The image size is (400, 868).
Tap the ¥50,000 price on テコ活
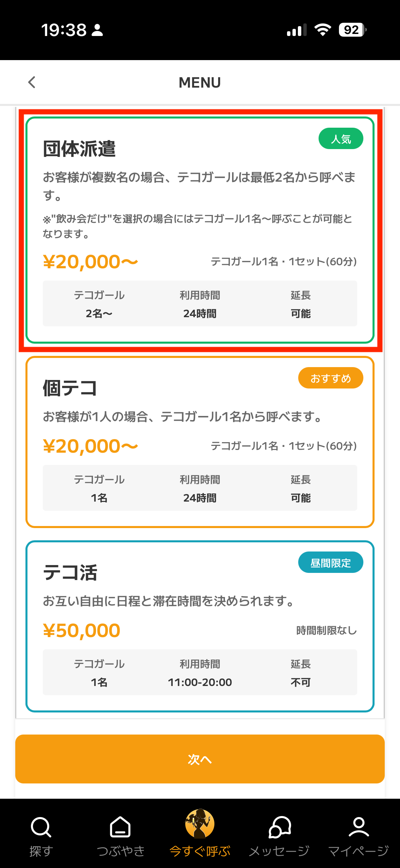point(82,631)
